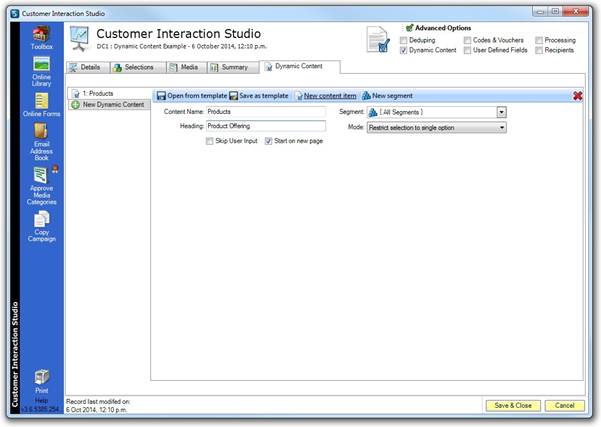Click the Approve Media alert badge
The width and height of the screenshot is (601, 427).
click(55, 169)
